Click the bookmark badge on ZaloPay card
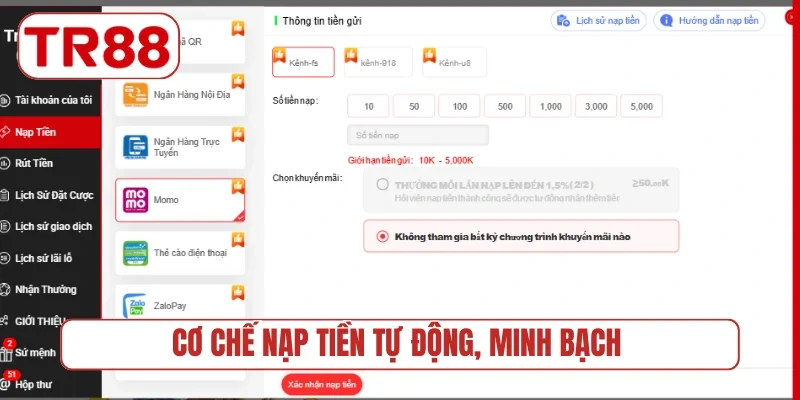This screenshot has height=400, width=800. pos(238,292)
